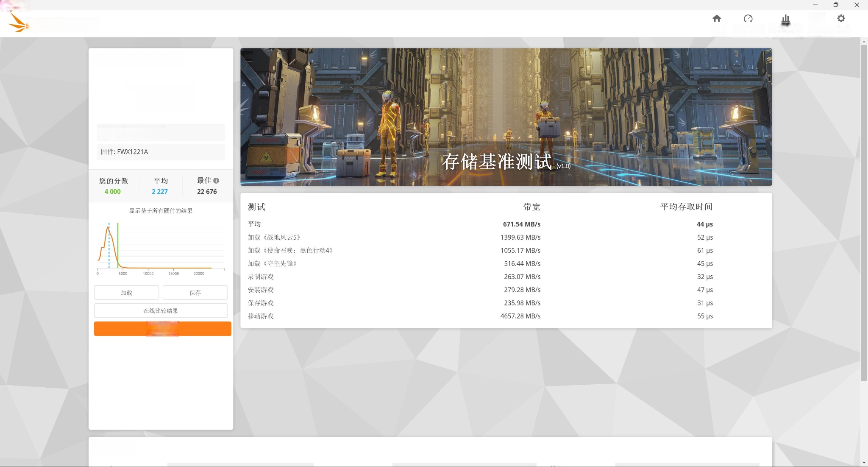This screenshot has height=467, width=868.
Task: Click the 516.44 MB/s value
Action: point(522,263)
